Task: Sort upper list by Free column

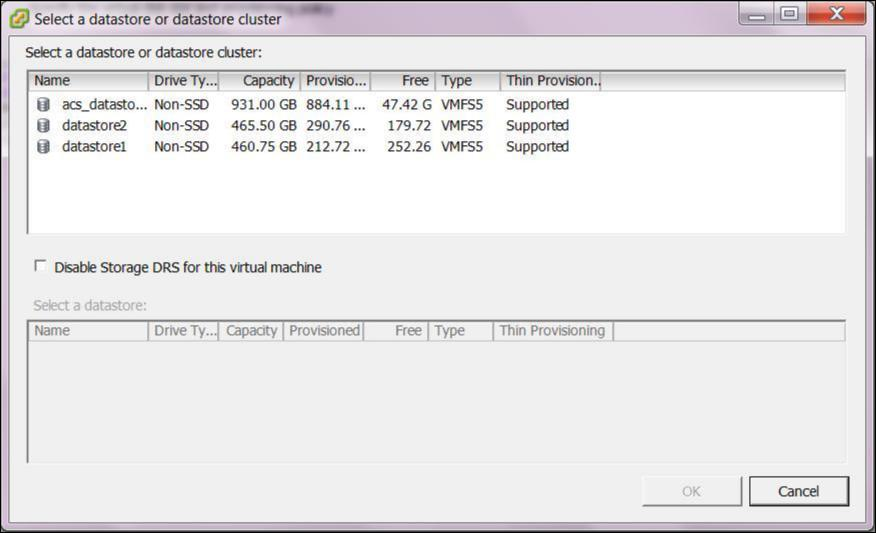Action: click(x=403, y=81)
